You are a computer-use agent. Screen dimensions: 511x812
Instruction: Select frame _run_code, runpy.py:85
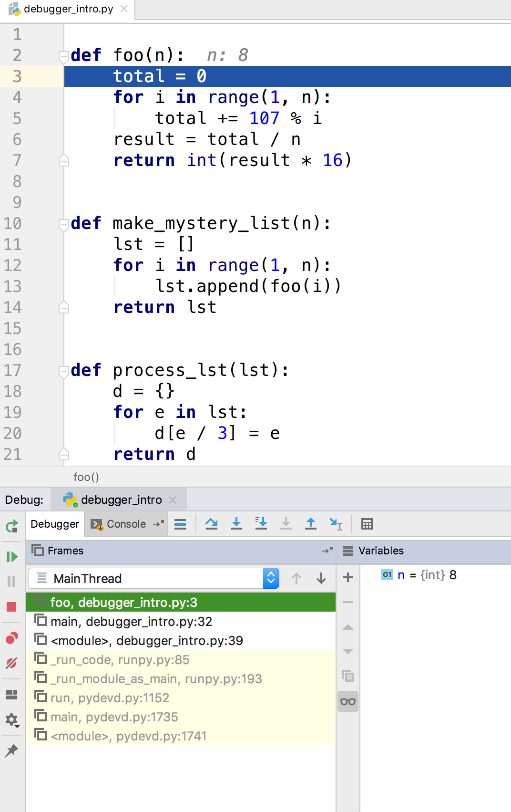(x=181, y=659)
